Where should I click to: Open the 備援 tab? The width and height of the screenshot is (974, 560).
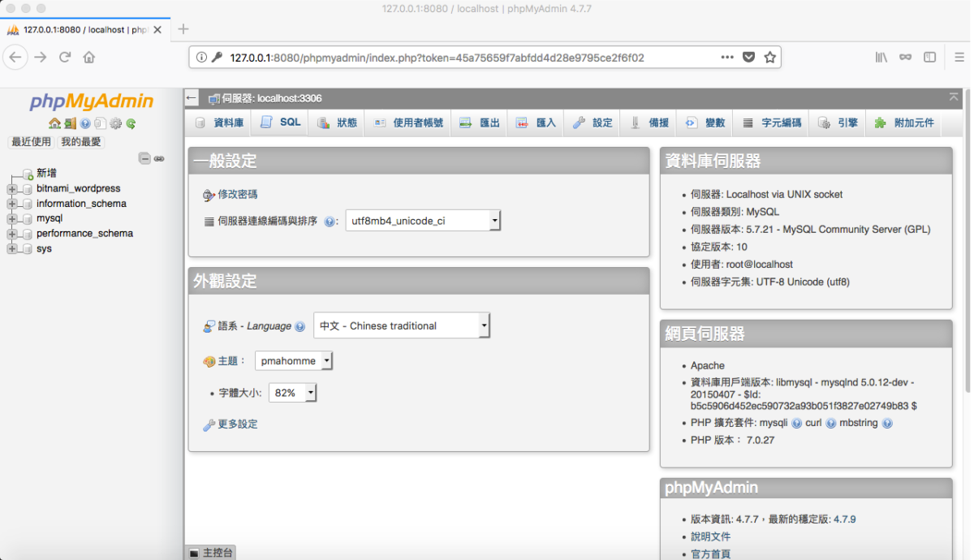pyautogui.click(x=649, y=123)
